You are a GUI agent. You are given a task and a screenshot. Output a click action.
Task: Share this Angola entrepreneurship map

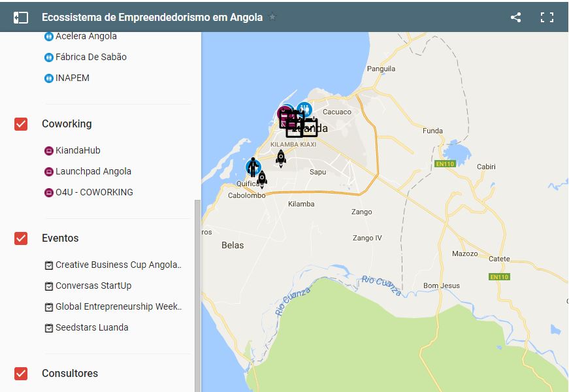click(x=515, y=17)
